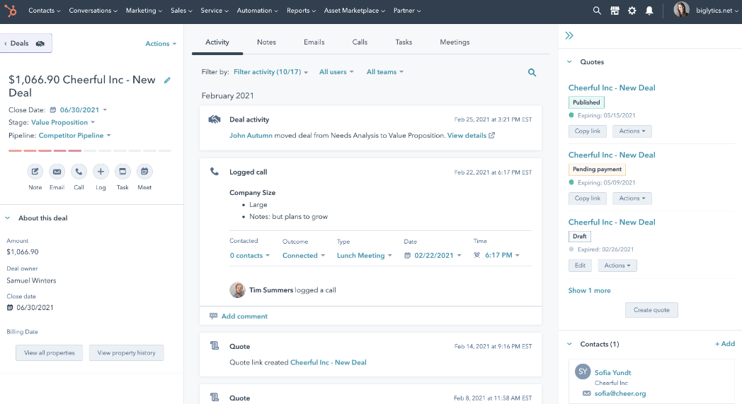Open the search icon in top navigation

coord(597,10)
